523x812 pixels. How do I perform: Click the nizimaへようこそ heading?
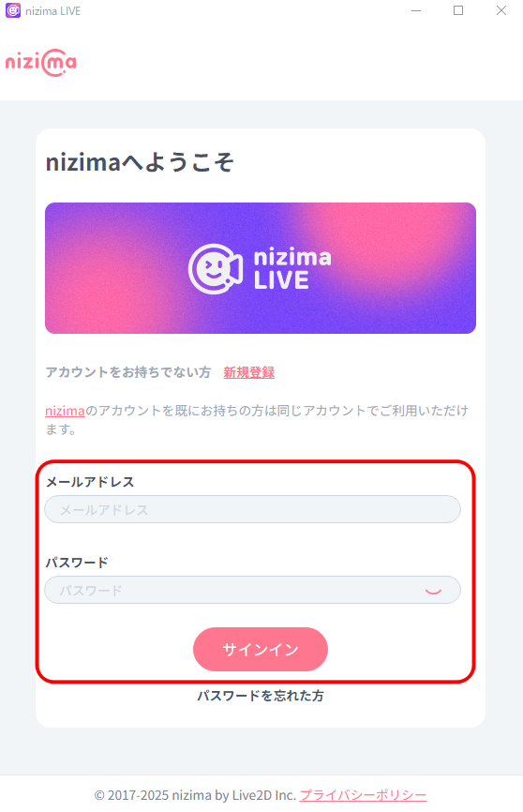pos(140,162)
